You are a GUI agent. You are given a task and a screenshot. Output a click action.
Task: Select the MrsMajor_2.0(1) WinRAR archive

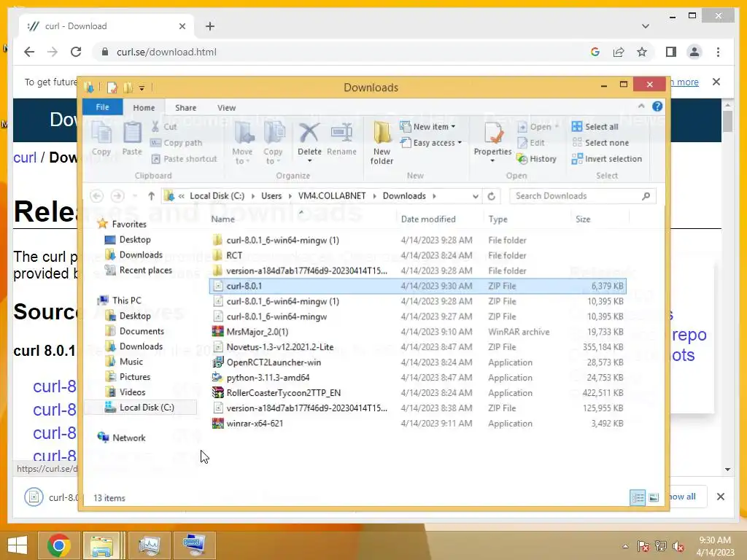coord(417,332)
